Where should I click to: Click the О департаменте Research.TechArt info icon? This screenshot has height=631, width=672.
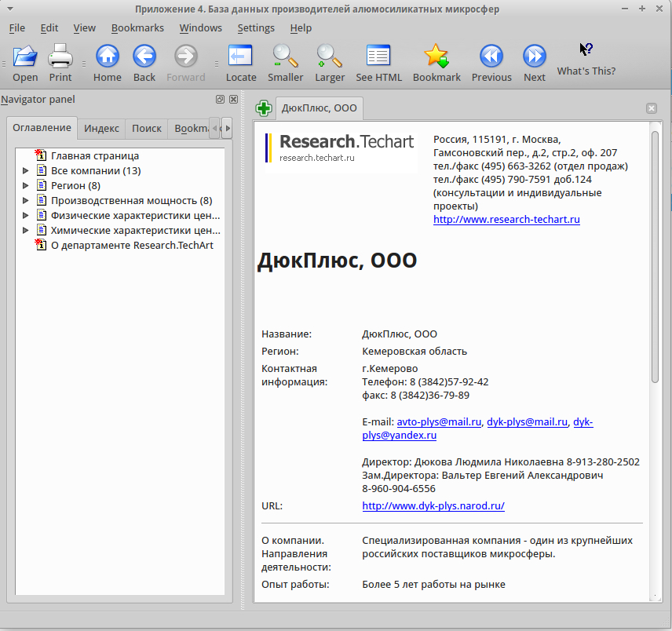click(x=41, y=245)
